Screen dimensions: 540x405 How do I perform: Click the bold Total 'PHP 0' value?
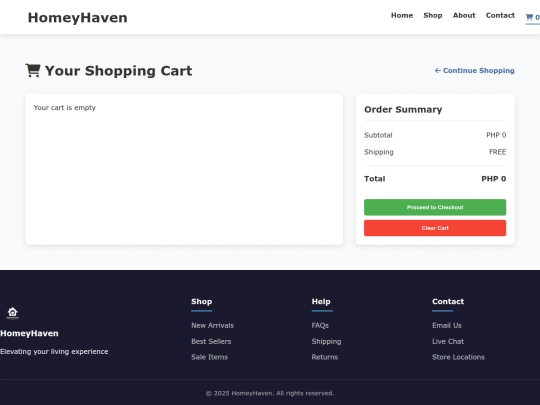coord(494,179)
